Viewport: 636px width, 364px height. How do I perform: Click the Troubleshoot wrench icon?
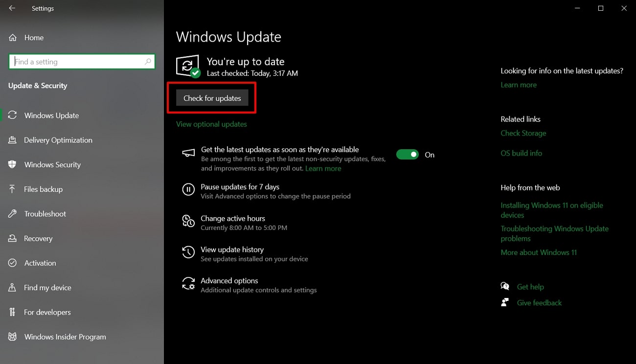click(13, 214)
